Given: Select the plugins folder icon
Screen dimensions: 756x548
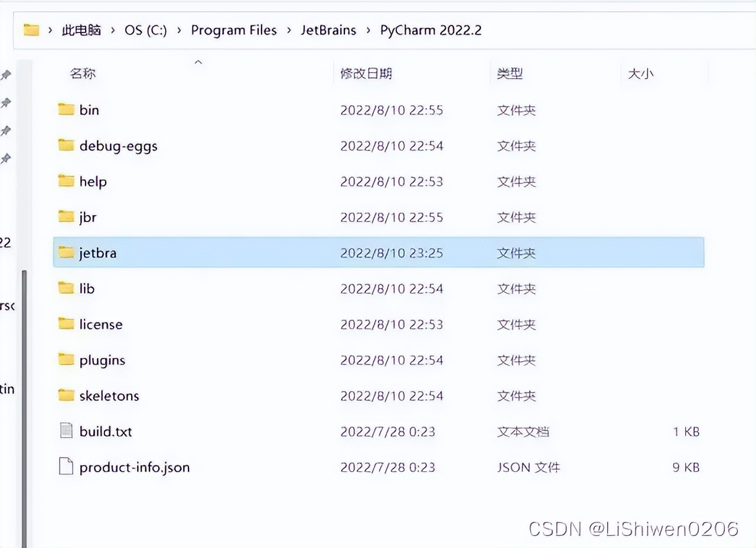Looking at the screenshot, I should (x=66, y=360).
